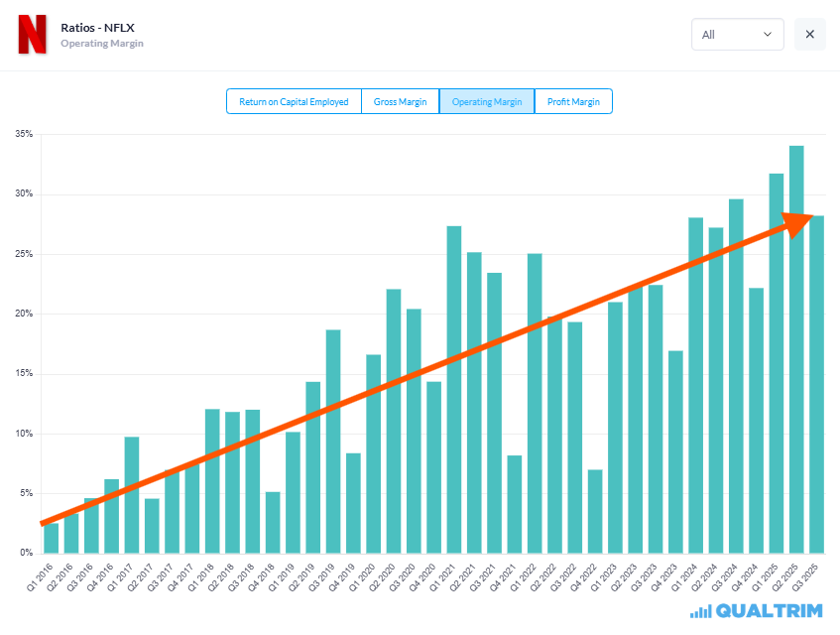This screenshot has height=635, width=840.
Task: Click the Q2 2025 tallest bar
Action: (796, 349)
